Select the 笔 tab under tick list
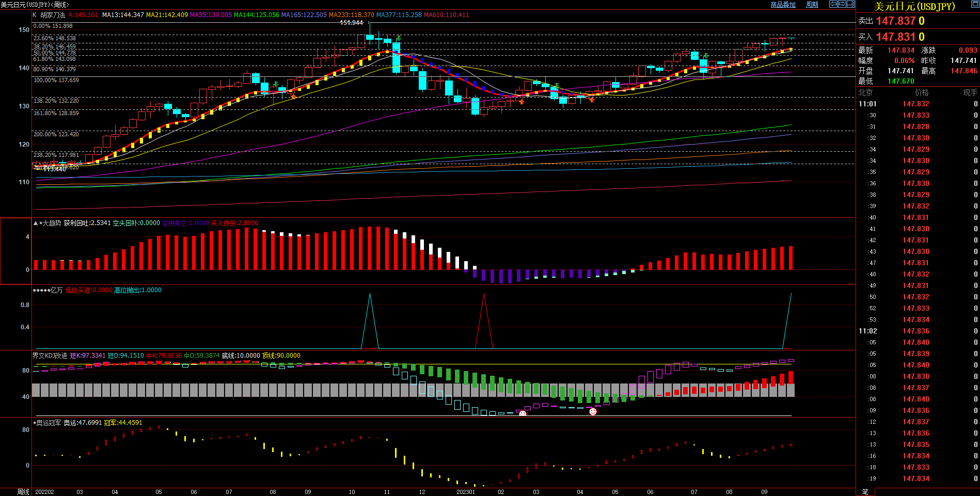Screen dimensions: 980x496 pos(865,492)
